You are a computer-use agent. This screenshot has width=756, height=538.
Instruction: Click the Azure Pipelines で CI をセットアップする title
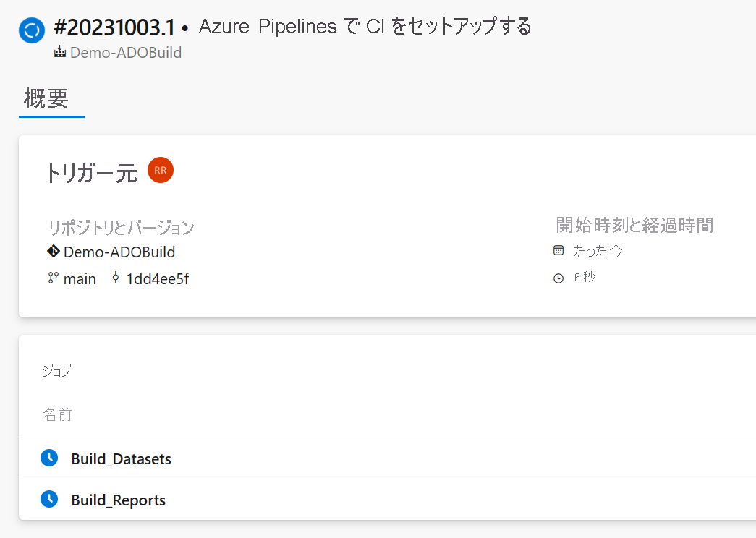(x=365, y=27)
